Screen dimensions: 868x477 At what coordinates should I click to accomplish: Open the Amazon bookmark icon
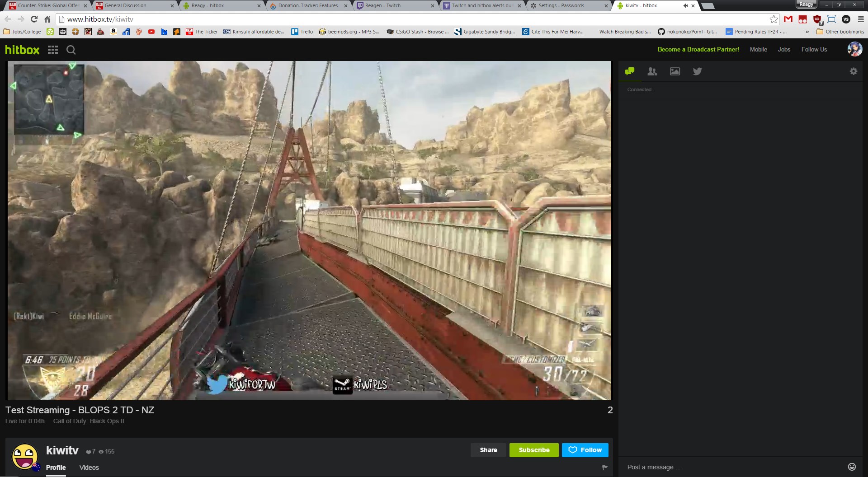(x=113, y=32)
